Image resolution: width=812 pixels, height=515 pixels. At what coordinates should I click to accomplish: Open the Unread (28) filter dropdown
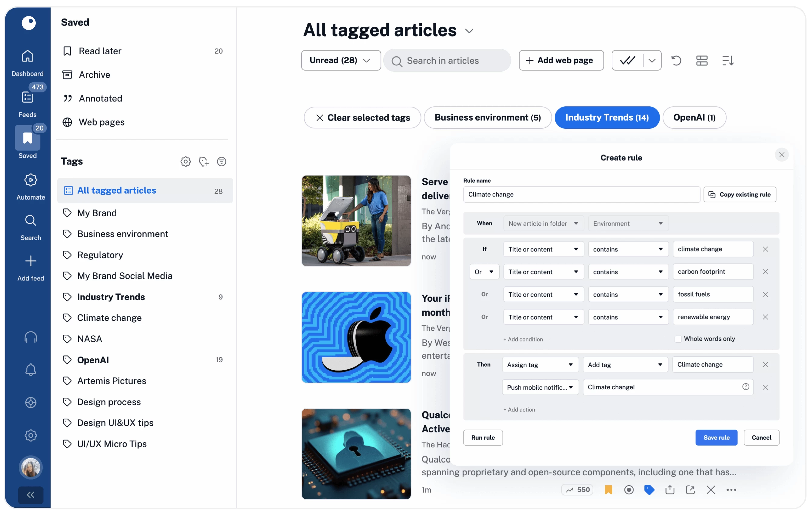(x=341, y=60)
